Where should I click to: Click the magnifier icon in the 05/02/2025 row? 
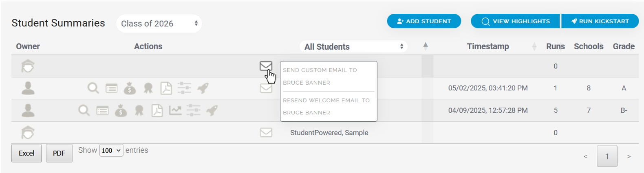(x=93, y=88)
